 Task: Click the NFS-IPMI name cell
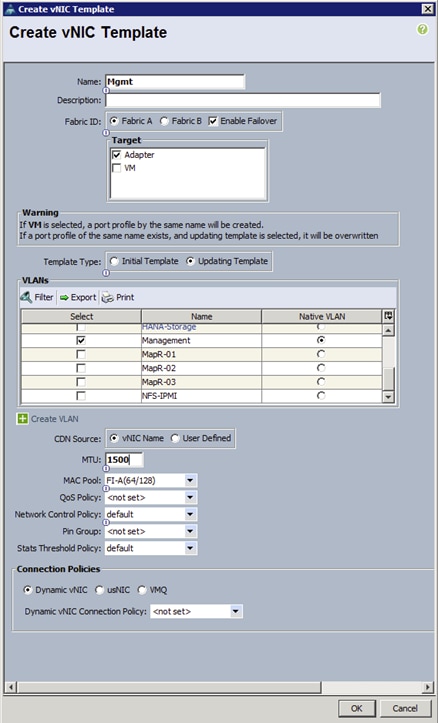201,396
